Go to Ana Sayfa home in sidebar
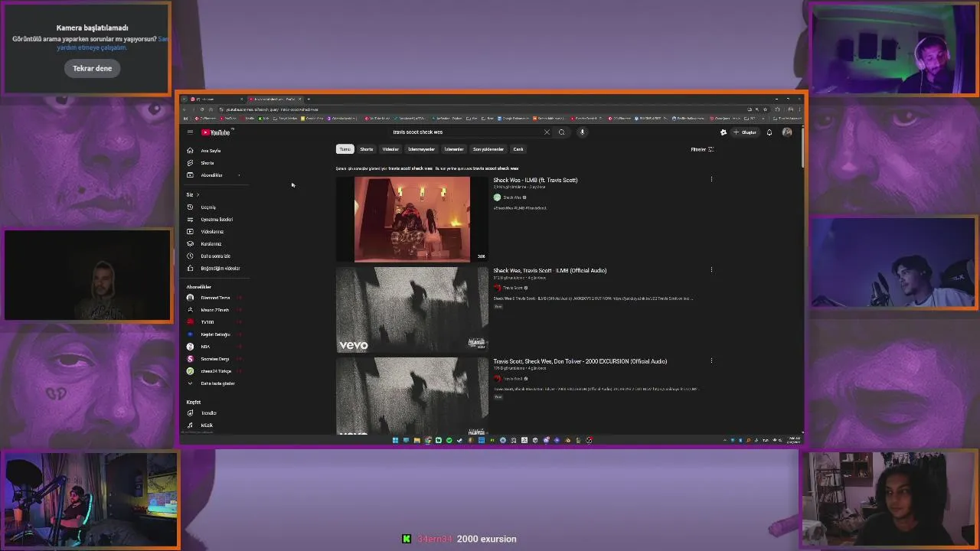Screen dimensions: 980x551 [211, 151]
